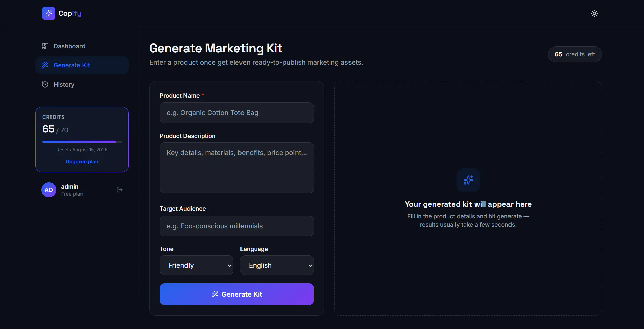
Task: Click the Copify brand name text
Action: tap(70, 13)
